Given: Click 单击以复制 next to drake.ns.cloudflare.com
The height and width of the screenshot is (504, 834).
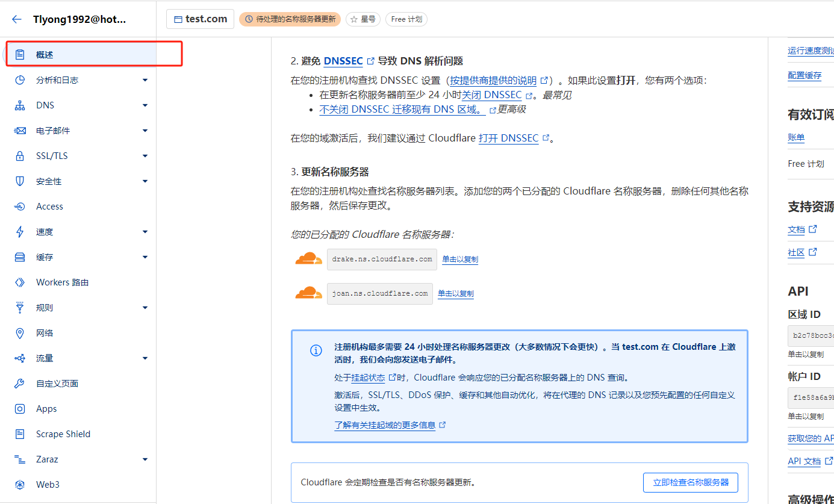Looking at the screenshot, I should (x=460, y=260).
